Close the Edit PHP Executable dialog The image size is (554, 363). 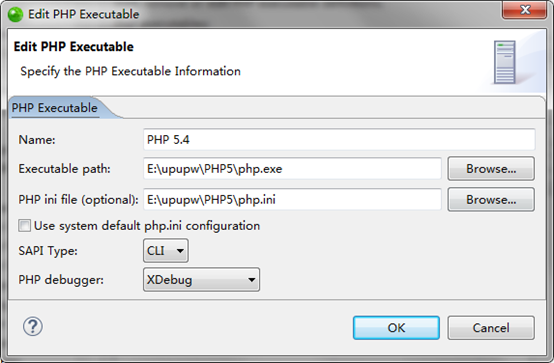pyautogui.click(x=524, y=10)
